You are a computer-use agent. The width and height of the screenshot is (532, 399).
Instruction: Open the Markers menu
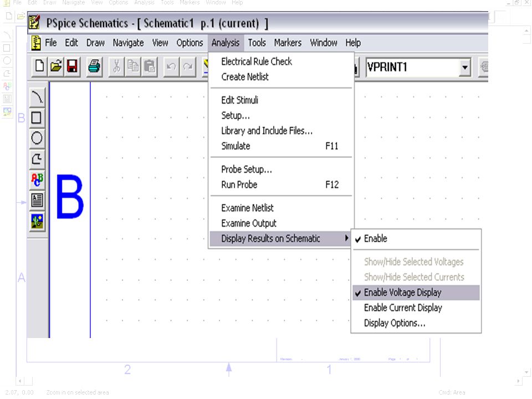click(288, 43)
